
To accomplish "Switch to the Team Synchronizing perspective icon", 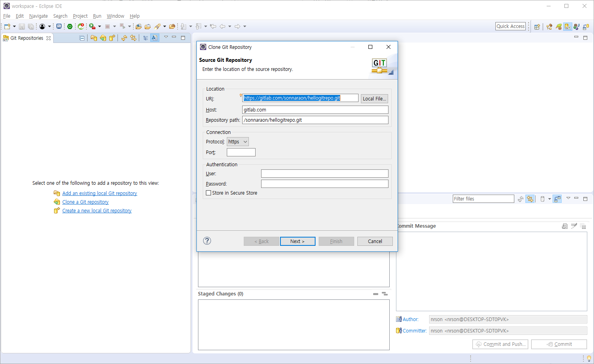I will [586, 27].
